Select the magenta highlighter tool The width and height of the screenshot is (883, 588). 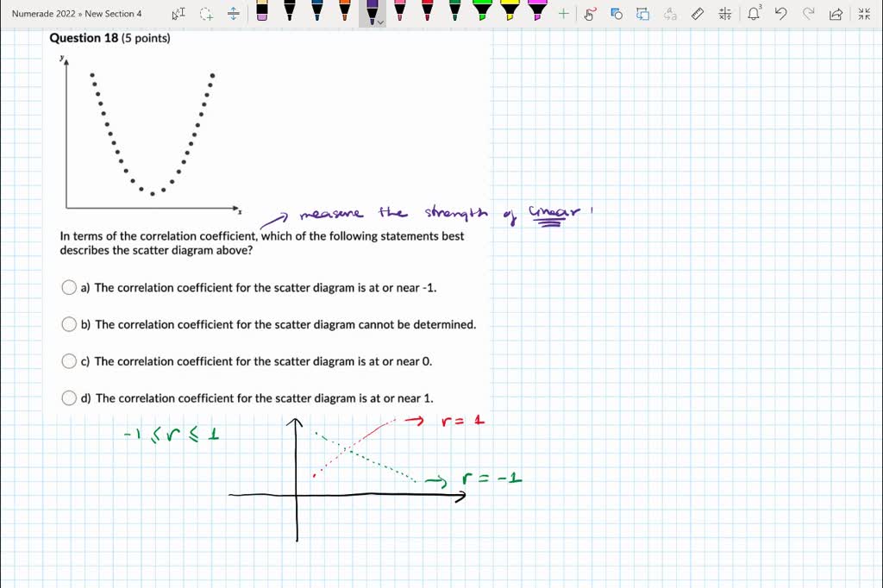tap(538, 13)
